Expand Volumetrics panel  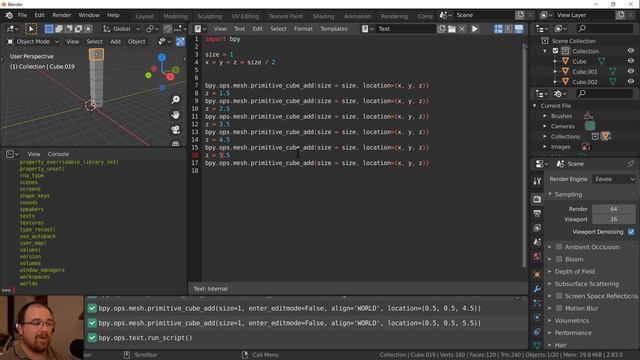tap(571, 320)
